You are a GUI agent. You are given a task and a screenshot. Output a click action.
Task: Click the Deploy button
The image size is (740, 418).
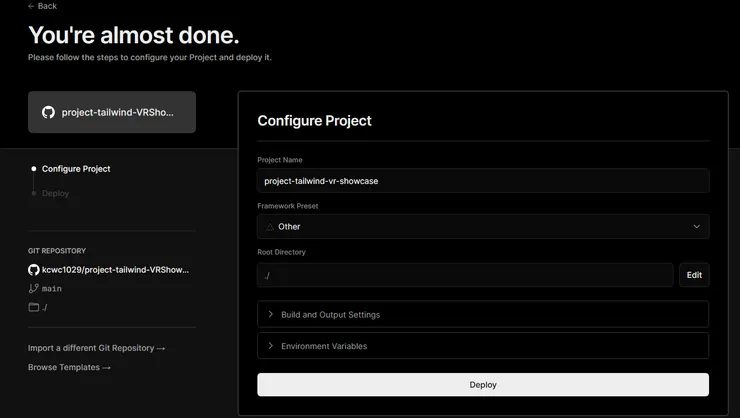[483, 385]
